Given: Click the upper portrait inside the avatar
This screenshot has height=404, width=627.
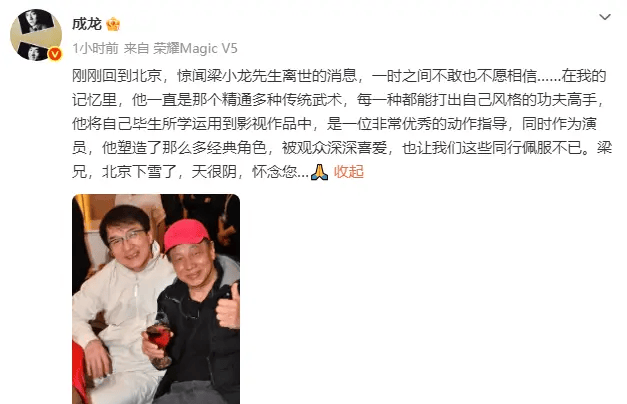Looking at the screenshot, I should pos(37,21).
